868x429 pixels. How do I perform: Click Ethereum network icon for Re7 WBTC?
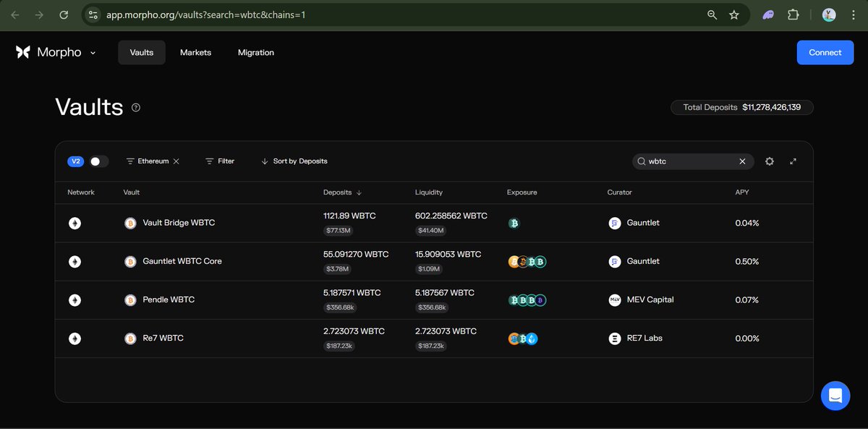(75, 339)
